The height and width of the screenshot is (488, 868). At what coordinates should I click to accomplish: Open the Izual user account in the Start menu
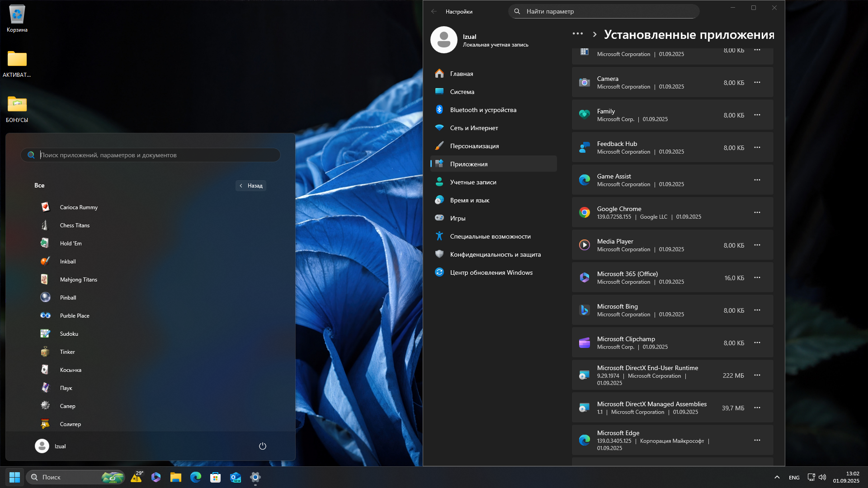(x=51, y=446)
